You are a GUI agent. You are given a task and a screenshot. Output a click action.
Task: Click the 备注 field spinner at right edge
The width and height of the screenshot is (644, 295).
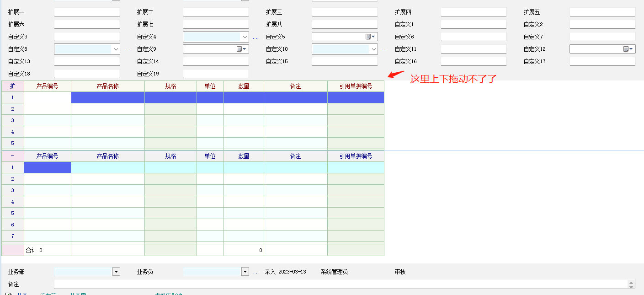tap(631, 284)
